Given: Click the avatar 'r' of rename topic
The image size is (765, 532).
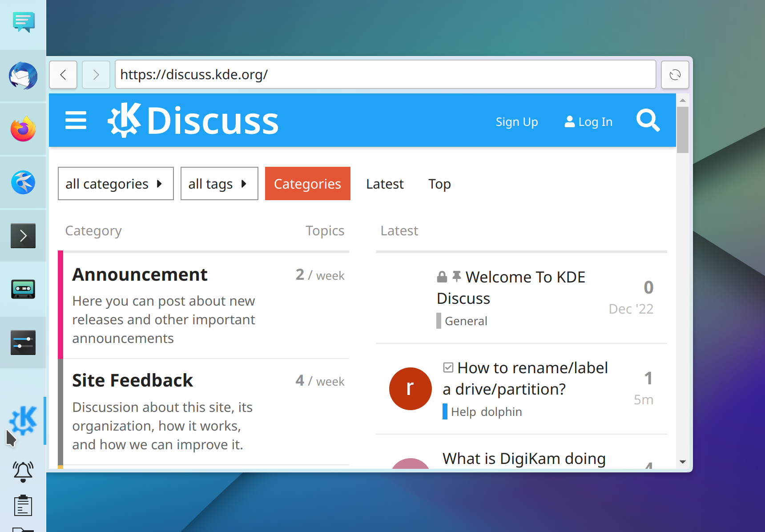Looking at the screenshot, I should (410, 389).
